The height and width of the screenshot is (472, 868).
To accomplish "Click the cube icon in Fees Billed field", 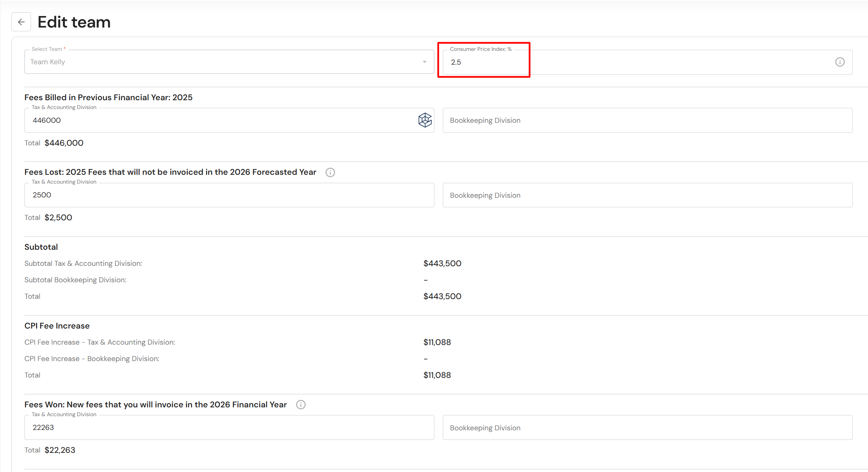I will [425, 120].
